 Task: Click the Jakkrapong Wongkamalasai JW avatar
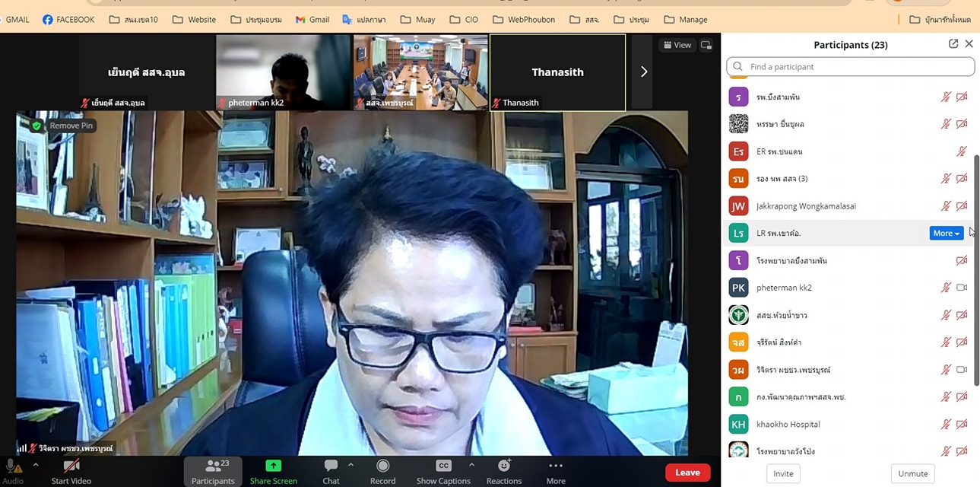pyautogui.click(x=738, y=206)
